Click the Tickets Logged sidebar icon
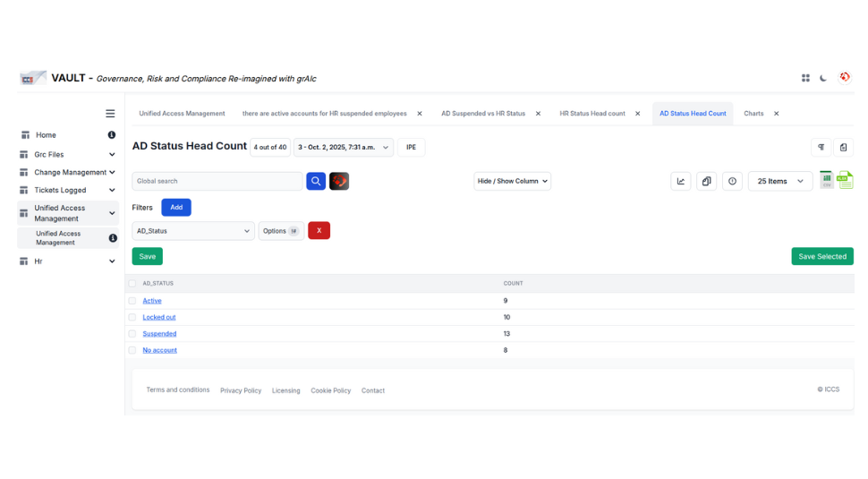 (24, 190)
